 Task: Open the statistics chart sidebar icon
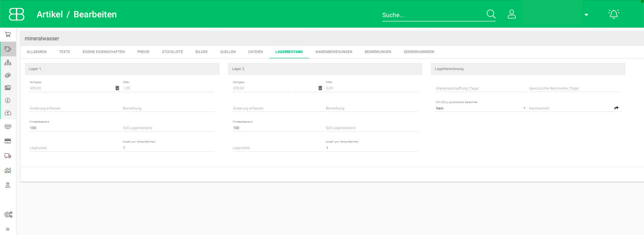[8, 170]
